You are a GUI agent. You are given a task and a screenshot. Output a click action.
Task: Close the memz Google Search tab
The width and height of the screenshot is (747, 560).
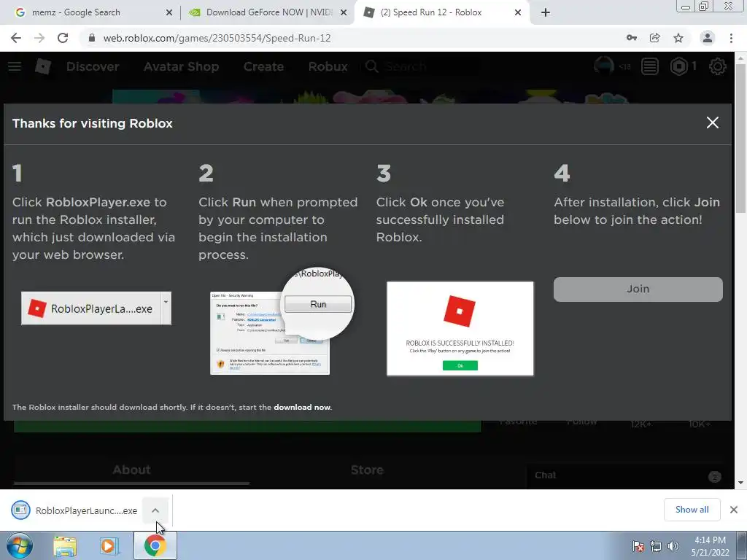click(169, 13)
